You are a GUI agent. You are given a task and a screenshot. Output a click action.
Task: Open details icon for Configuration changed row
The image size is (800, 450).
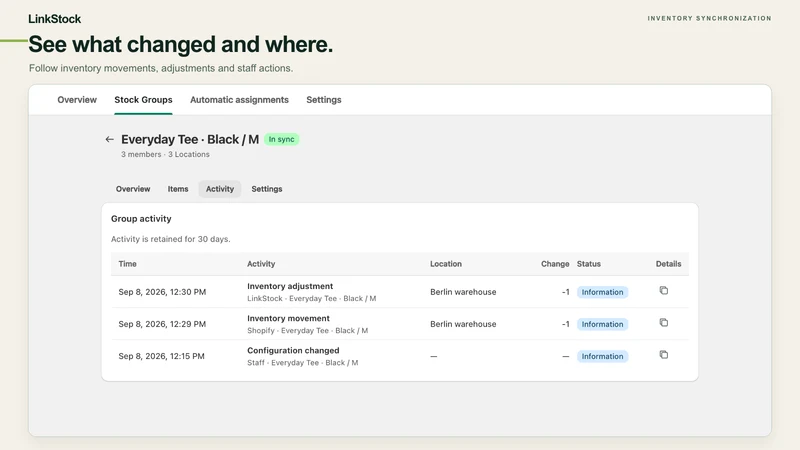pos(663,355)
